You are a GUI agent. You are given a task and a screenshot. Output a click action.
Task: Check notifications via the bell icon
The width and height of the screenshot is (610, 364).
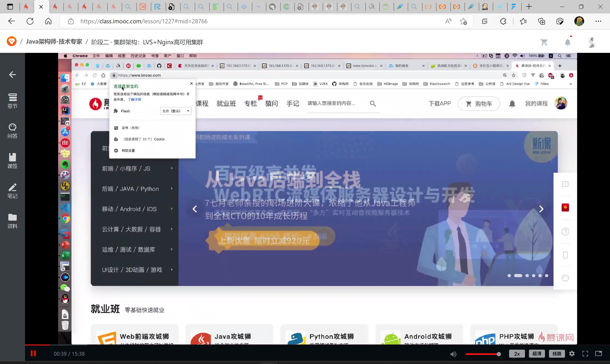click(567, 42)
